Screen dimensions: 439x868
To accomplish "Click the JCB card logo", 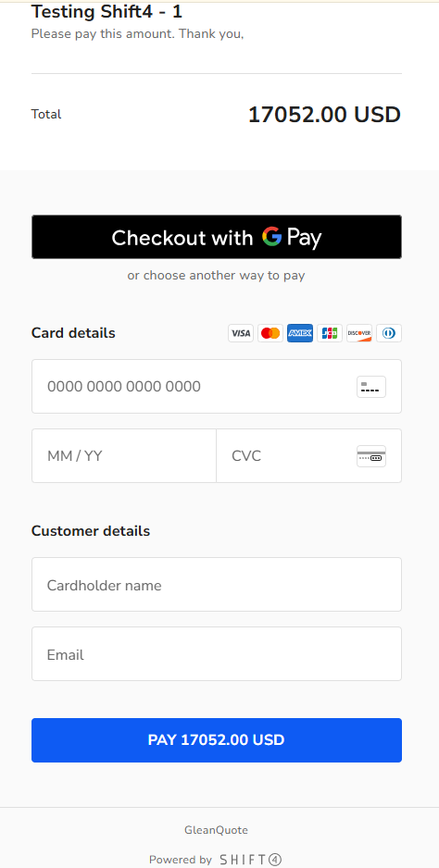I will (x=330, y=333).
